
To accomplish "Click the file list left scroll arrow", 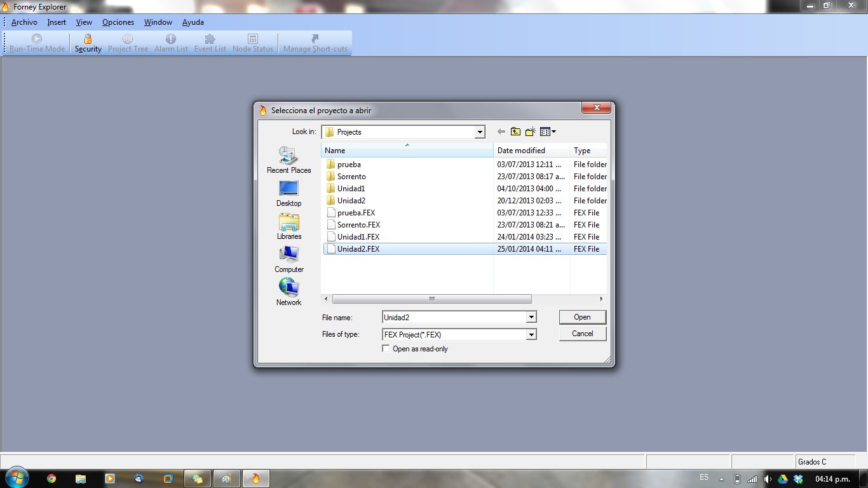I will 327,299.
